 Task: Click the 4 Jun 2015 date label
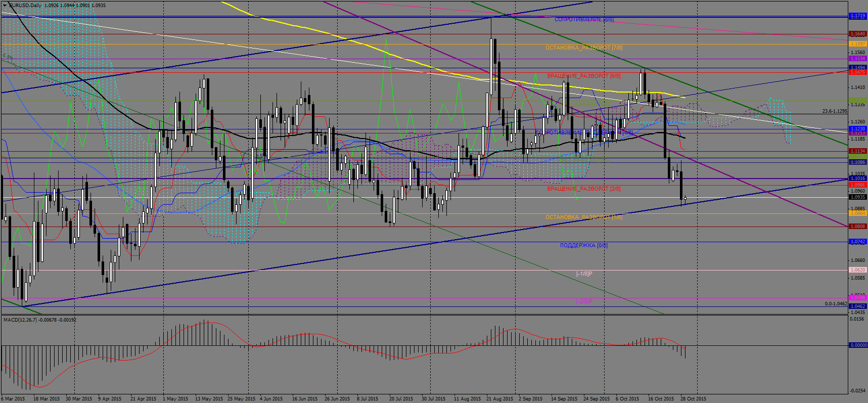pyautogui.click(x=271, y=399)
